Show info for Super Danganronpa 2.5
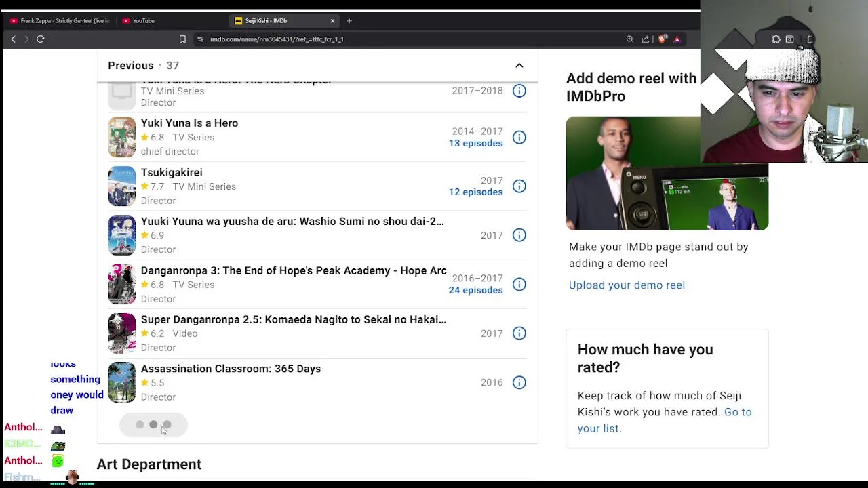Image resolution: width=868 pixels, height=488 pixels. point(519,333)
